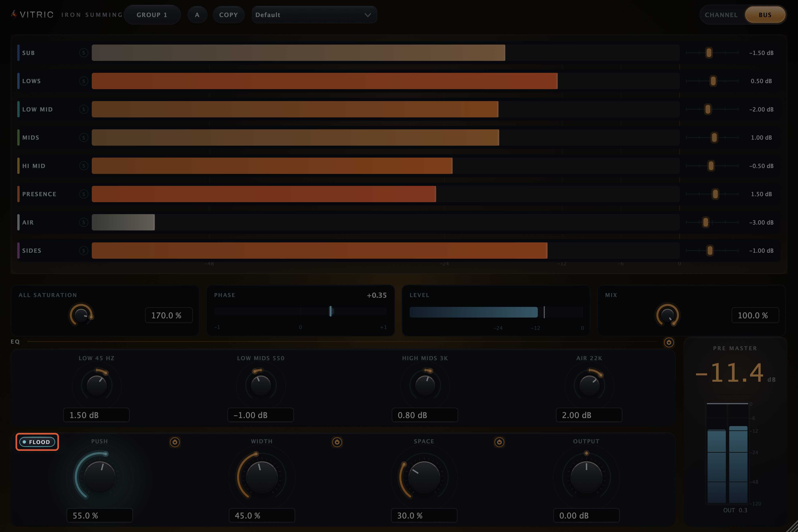Click the PUSH knob
This screenshot has width=798, height=532.
tap(100, 477)
